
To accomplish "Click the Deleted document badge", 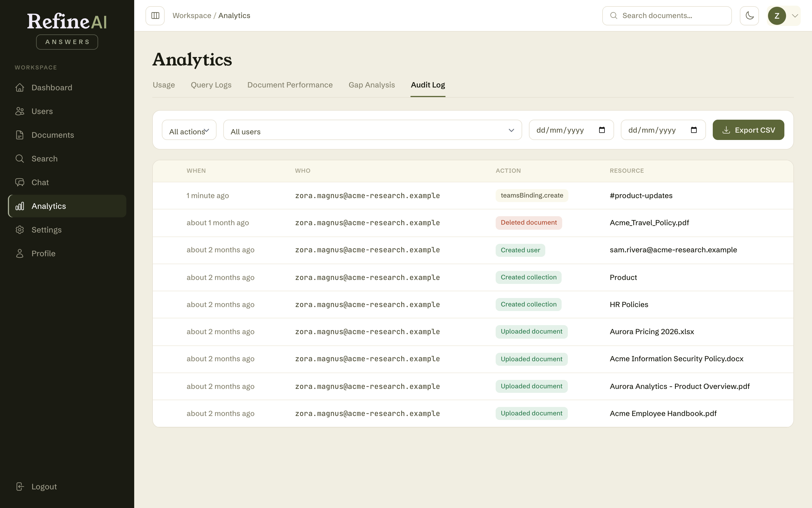I will coord(529,223).
